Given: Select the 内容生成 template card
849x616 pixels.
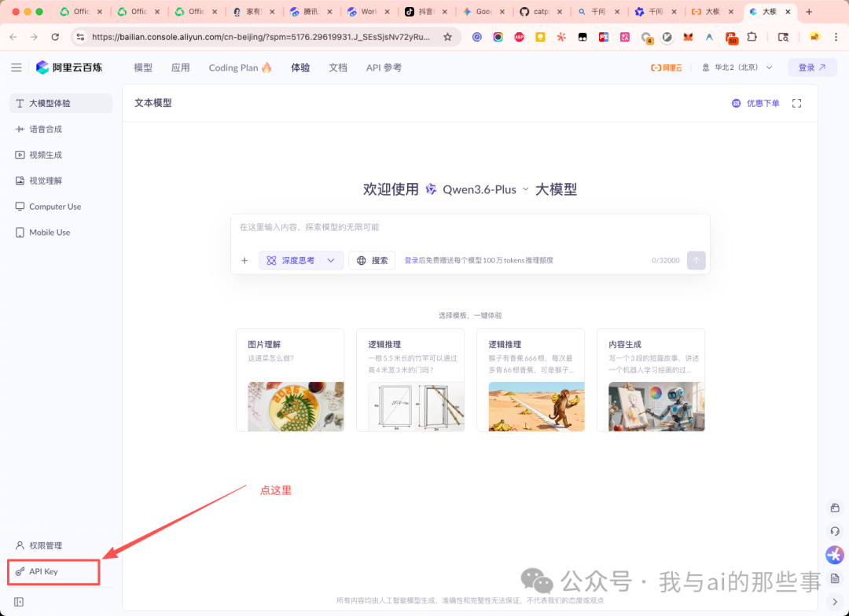Looking at the screenshot, I should [651, 380].
